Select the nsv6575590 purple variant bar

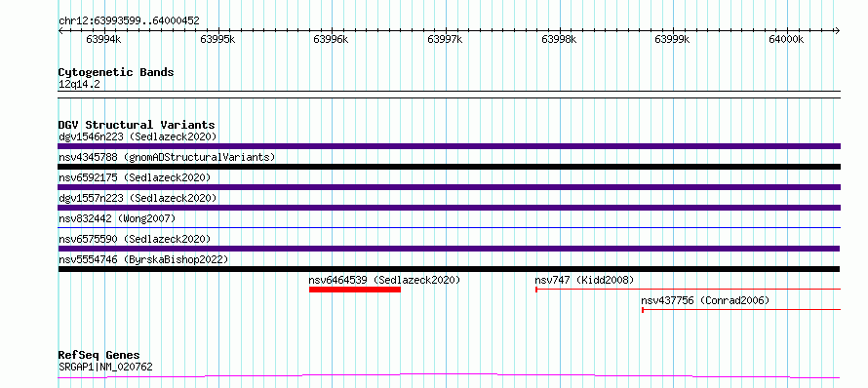pos(449,249)
